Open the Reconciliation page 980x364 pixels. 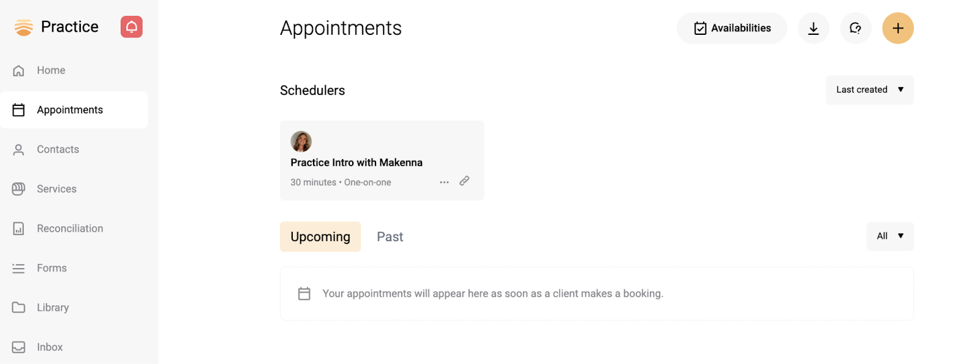coord(74,229)
